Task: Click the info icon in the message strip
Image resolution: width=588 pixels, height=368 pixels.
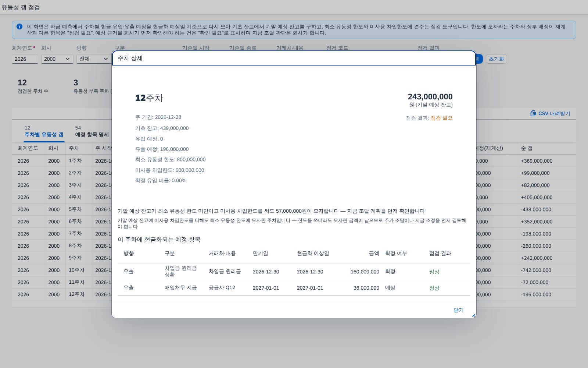Action: (19, 26)
